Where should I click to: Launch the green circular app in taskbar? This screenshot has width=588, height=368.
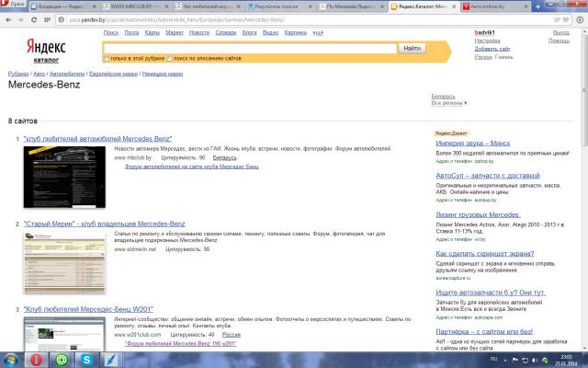[x=62, y=359]
